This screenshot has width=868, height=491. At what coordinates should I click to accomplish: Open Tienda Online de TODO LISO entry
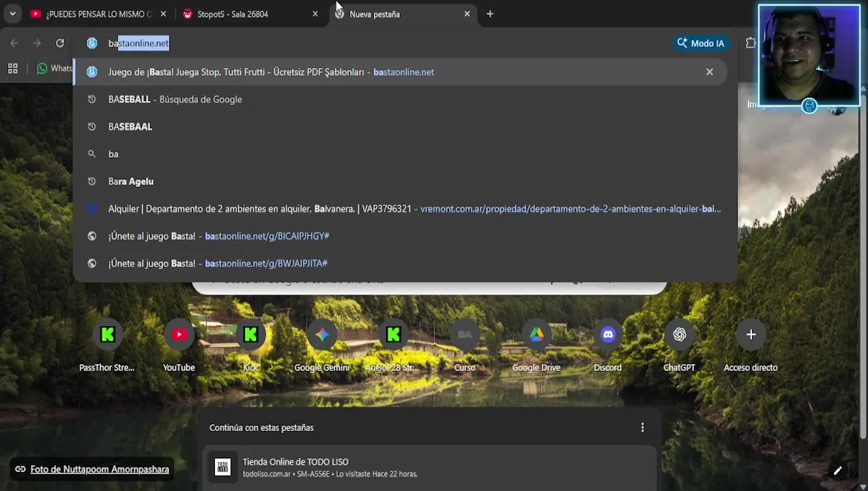430,467
